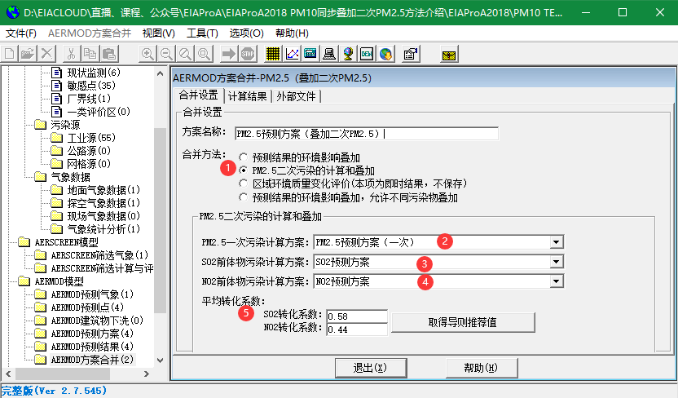
Task: Click the Paste clipboard toolbar icon
Action: [109, 54]
